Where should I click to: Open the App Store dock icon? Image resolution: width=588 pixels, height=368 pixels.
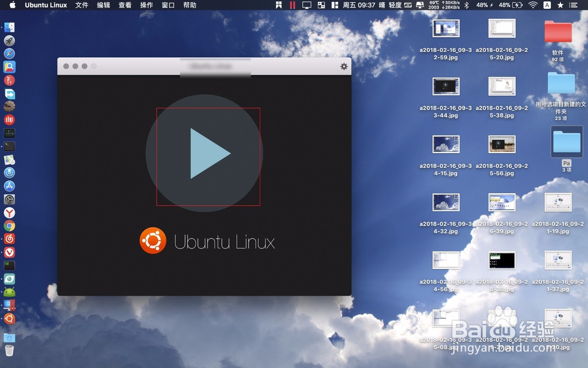[9, 186]
